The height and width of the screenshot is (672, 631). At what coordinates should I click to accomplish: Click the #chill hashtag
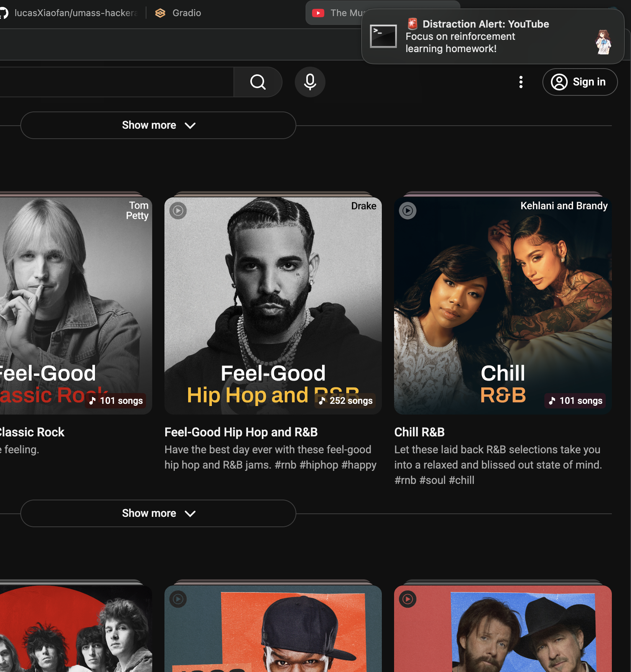tap(462, 480)
